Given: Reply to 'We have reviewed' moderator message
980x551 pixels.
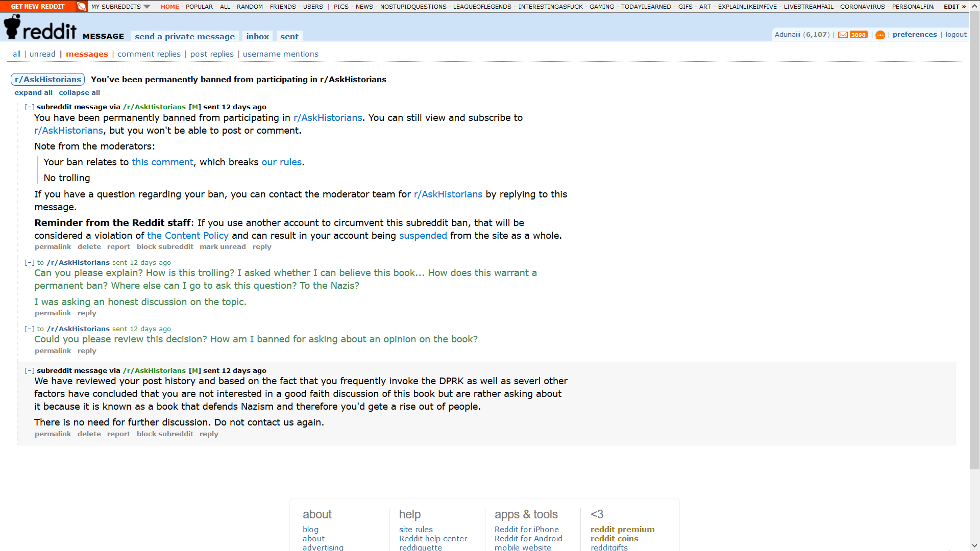Looking at the screenshot, I should [x=209, y=434].
